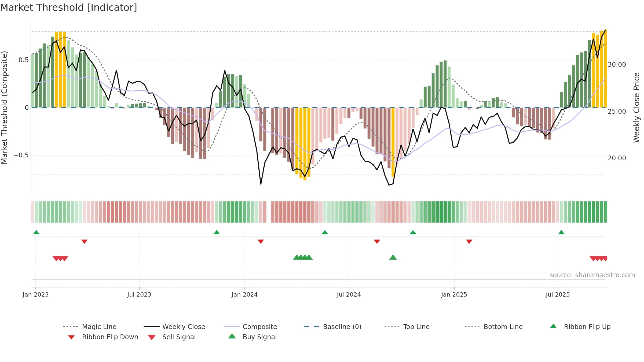The image size is (644, 362).
Task: Toggle the Composite legend entry
Action: [x=250, y=327]
